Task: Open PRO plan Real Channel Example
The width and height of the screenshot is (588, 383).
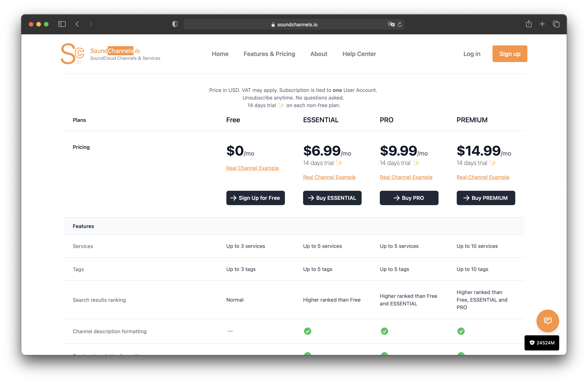Action: [x=406, y=177]
